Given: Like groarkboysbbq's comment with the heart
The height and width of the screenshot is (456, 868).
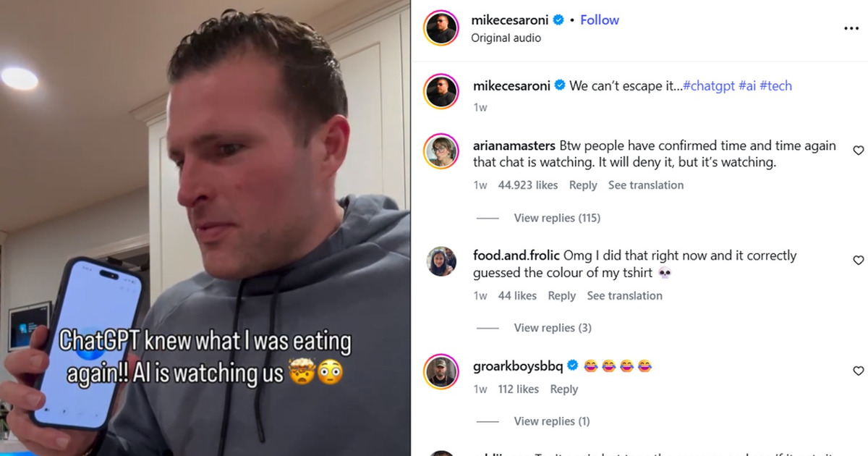Looking at the screenshot, I should click(x=859, y=371).
